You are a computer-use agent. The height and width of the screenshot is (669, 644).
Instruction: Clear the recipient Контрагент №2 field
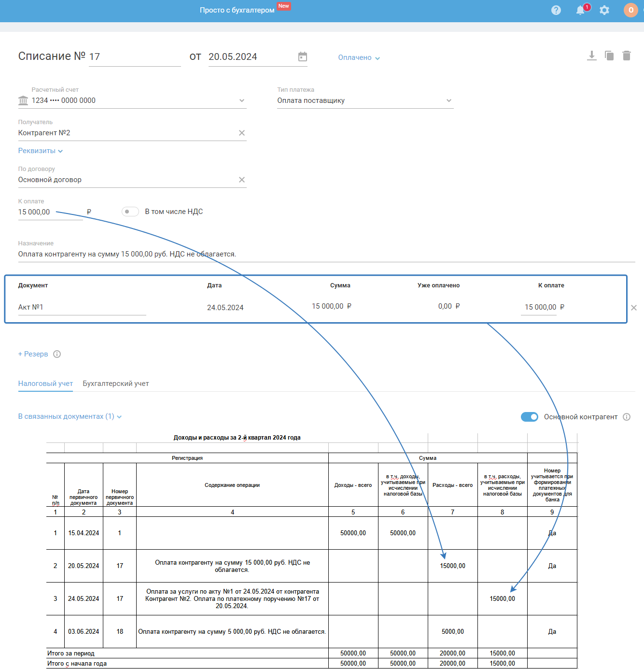click(242, 133)
